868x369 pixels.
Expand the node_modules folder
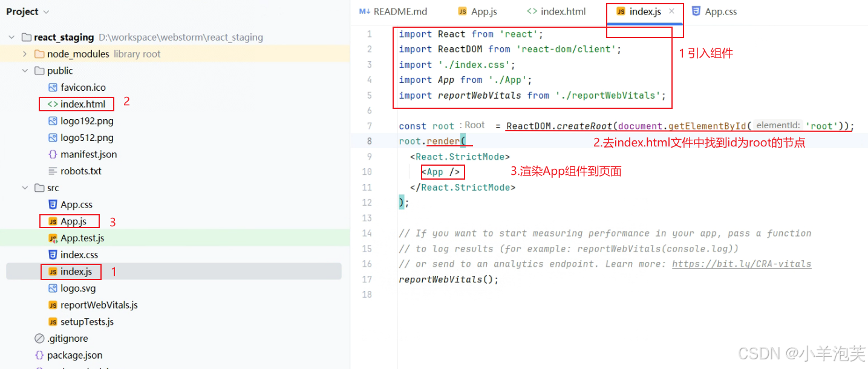25,54
